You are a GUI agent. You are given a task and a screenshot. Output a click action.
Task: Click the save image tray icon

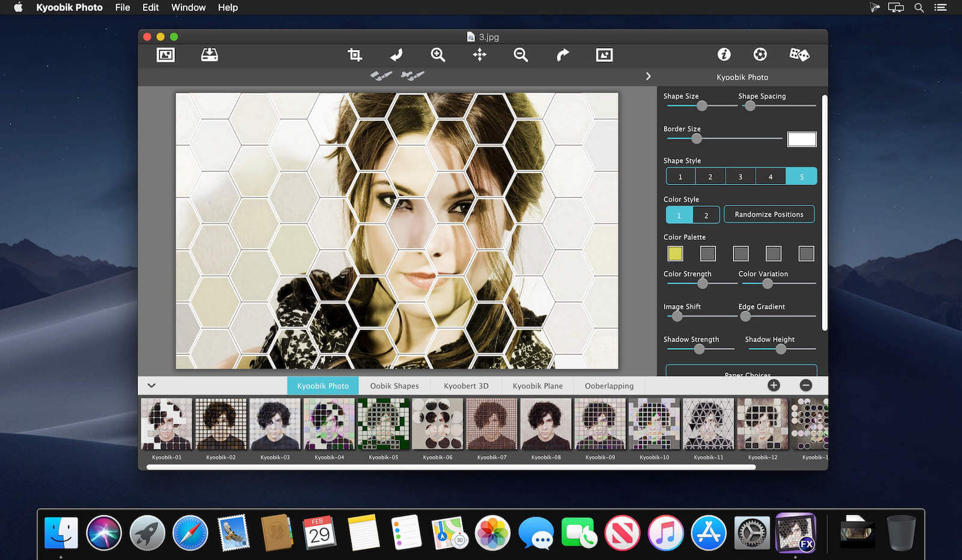209,55
